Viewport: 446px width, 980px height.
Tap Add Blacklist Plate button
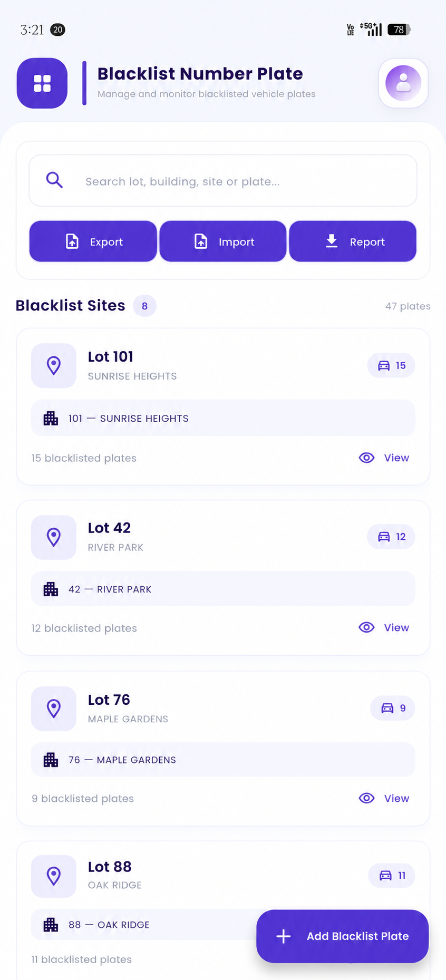tap(343, 936)
